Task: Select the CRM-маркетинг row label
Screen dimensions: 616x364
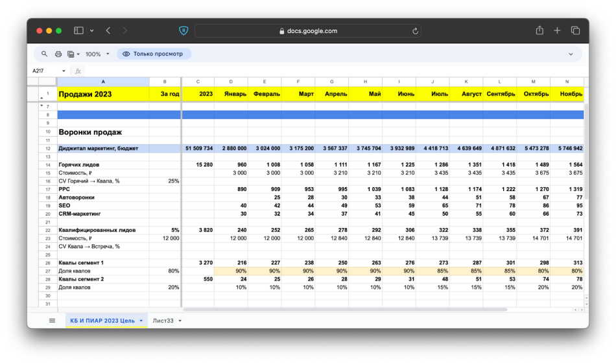Action: coord(103,214)
